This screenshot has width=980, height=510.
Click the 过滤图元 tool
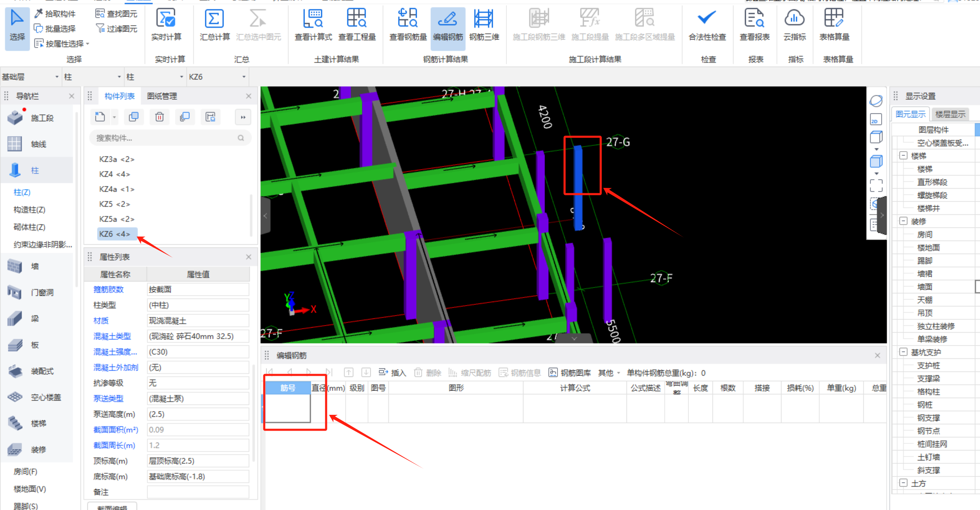pyautogui.click(x=116, y=28)
